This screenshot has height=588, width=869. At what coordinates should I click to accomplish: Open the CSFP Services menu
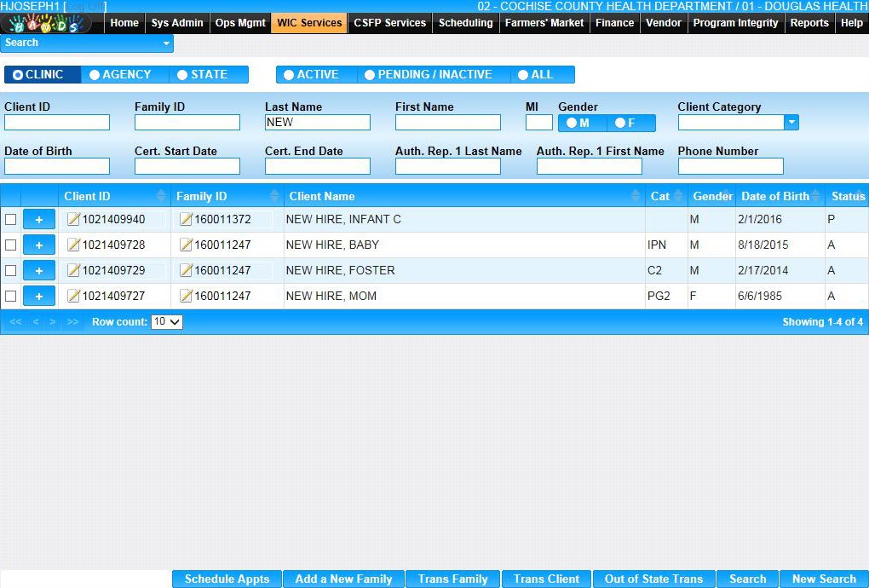pyautogui.click(x=389, y=23)
